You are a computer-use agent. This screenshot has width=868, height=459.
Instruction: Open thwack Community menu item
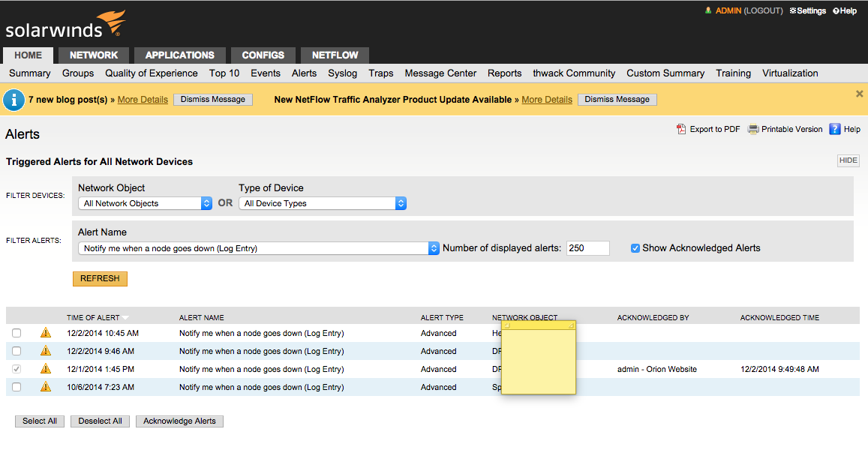coord(574,73)
